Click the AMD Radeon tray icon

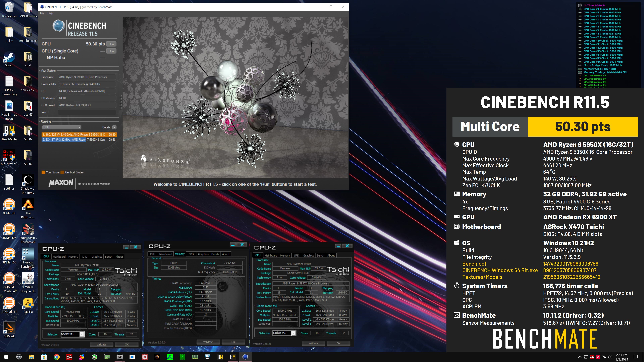click(x=598, y=357)
